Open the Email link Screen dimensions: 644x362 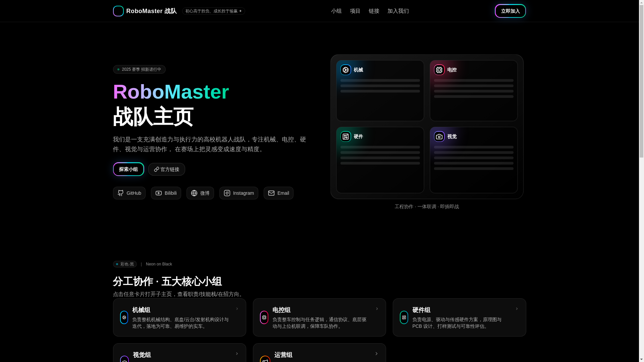click(278, 193)
